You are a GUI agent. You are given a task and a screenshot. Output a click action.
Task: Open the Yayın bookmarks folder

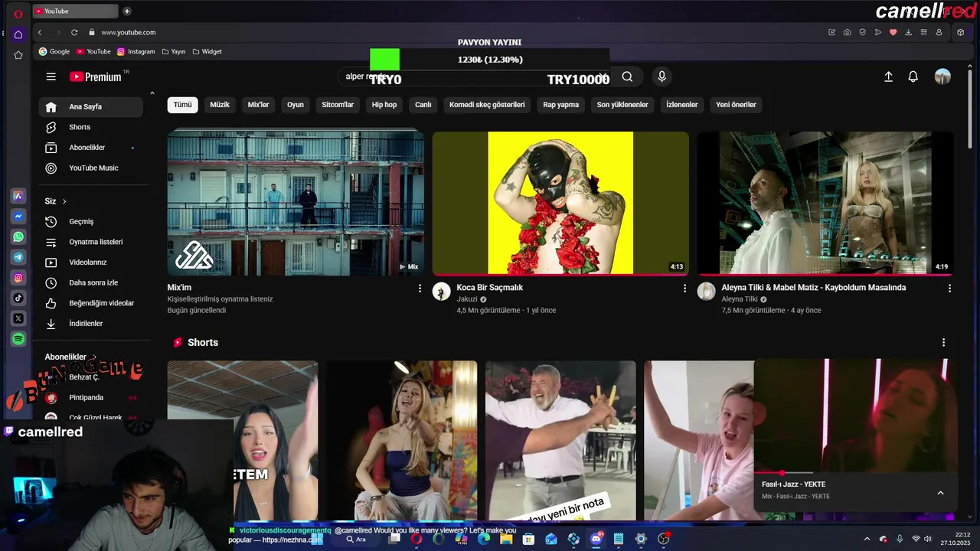[x=174, y=51]
